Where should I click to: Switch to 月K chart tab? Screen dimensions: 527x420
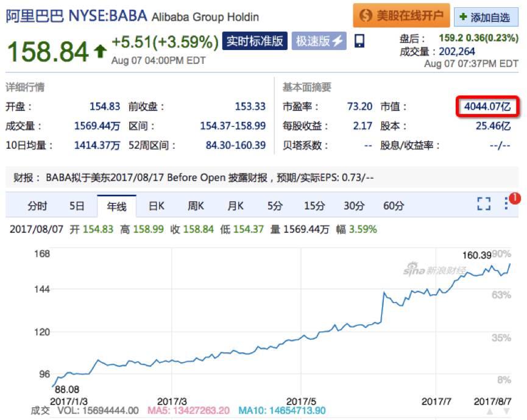[x=235, y=205]
